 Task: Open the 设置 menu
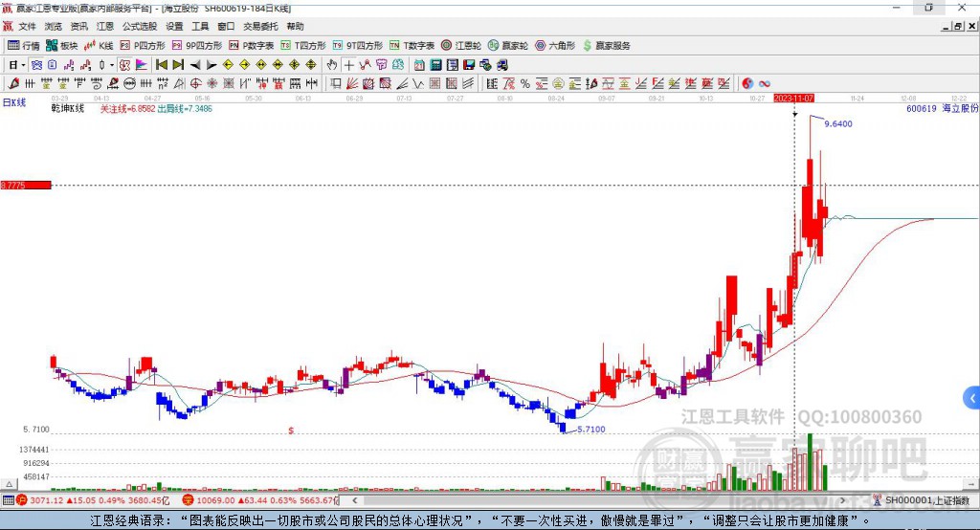174,26
